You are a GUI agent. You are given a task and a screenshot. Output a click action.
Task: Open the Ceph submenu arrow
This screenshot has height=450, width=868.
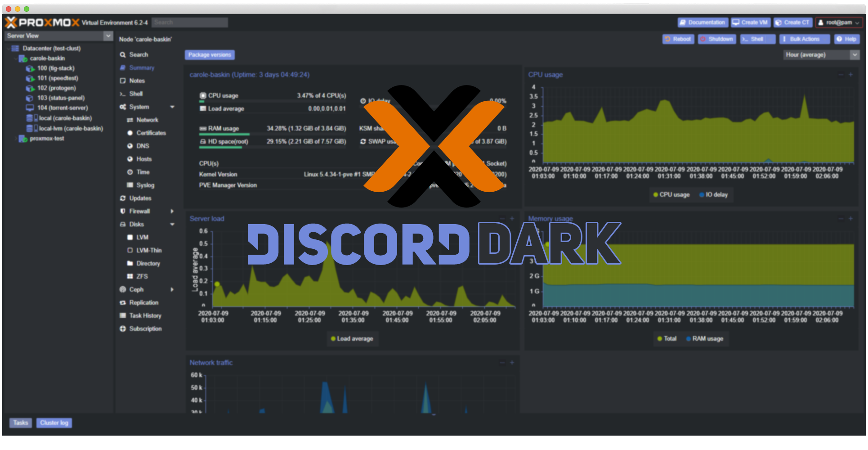pos(172,289)
